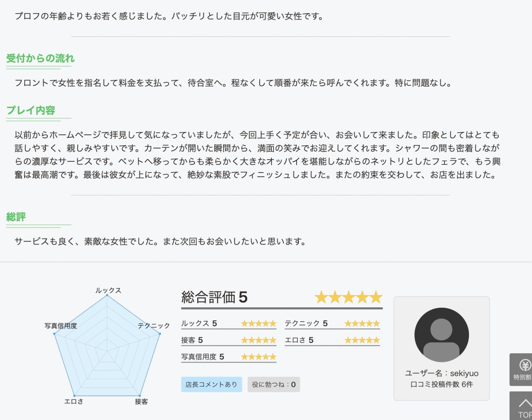Click the 総合評価 5 title
The image size is (532, 420).
[214, 297]
